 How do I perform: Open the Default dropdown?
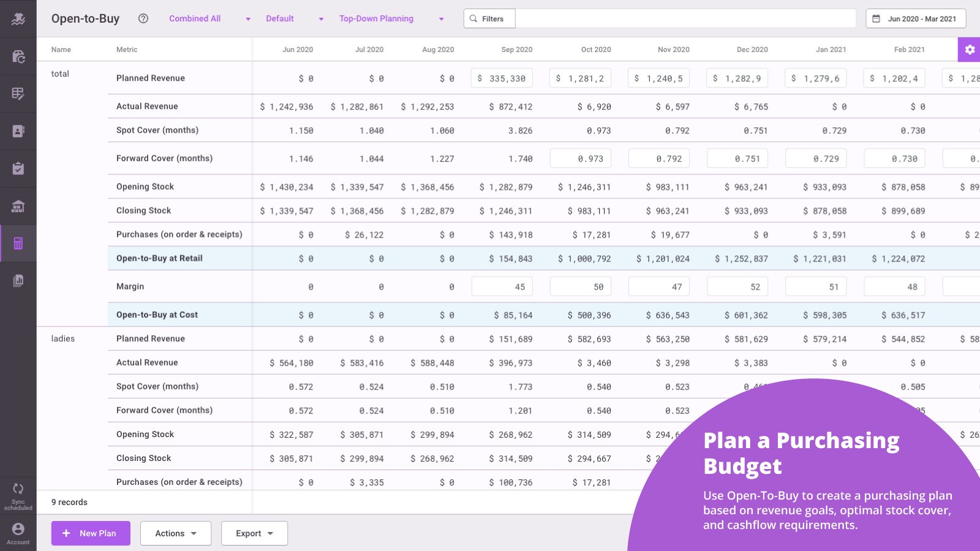pyautogui.click(x=295, y=19)
